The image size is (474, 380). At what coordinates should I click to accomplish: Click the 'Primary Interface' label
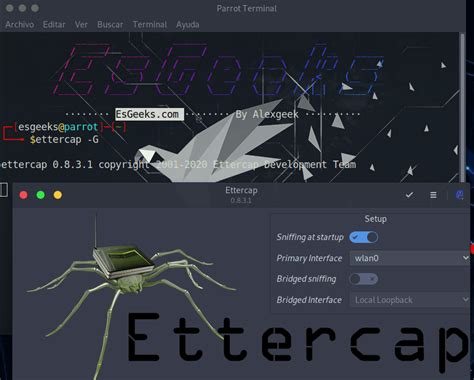click(x=309, y=258)
